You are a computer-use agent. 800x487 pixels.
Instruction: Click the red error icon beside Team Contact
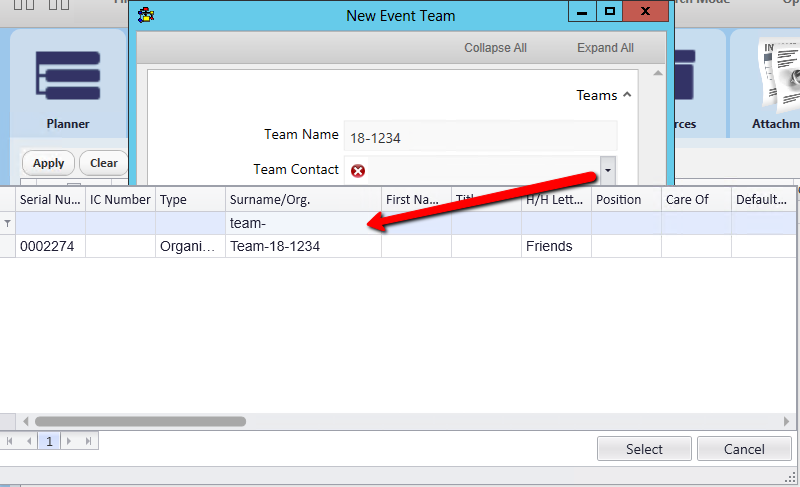pos(358,171)
